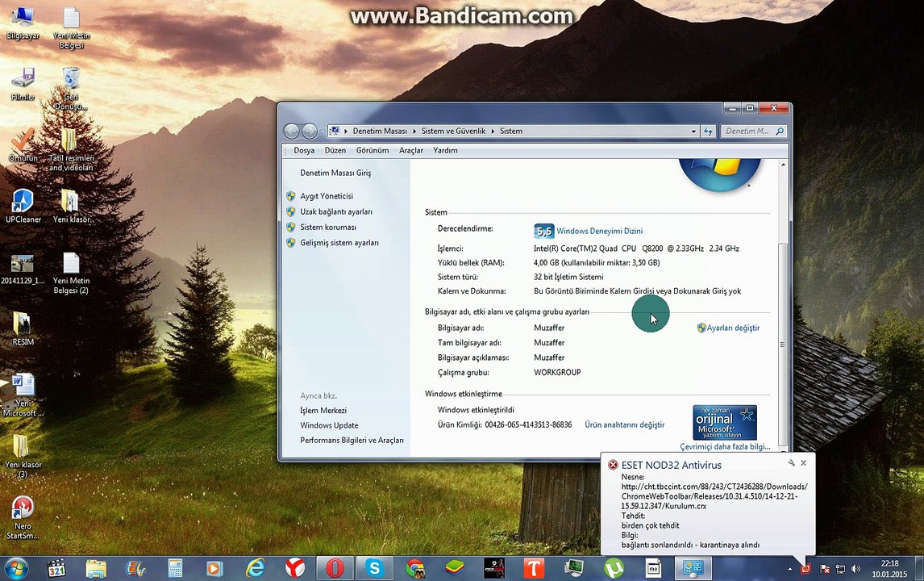This screenshot has height=581, width=924.
Task: Open the Araçlar menu
Action: coord(411,150)
